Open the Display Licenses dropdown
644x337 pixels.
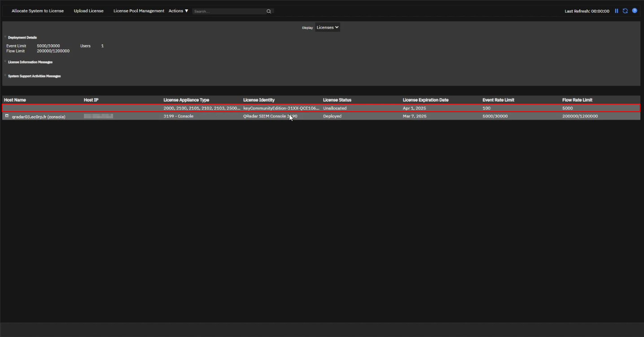click(328, 27)
